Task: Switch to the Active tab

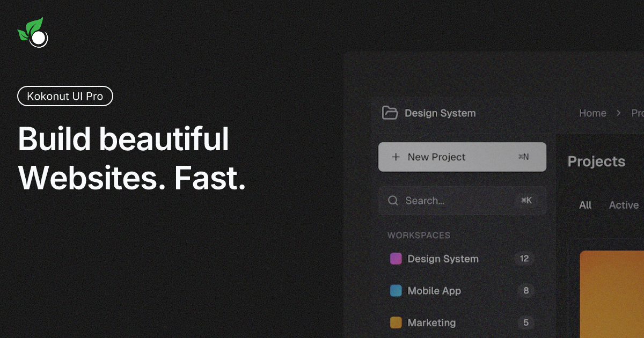Action: tap(624, 205)
